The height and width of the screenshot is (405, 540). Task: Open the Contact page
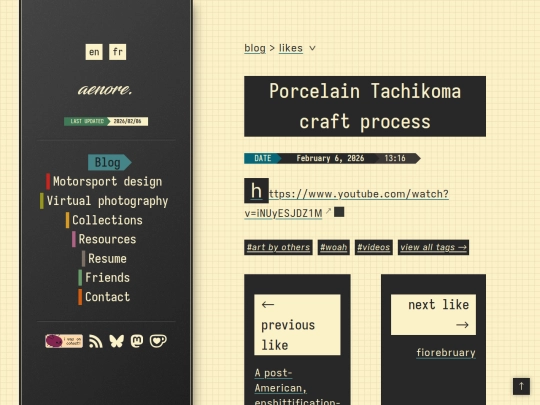click(104, 297)
